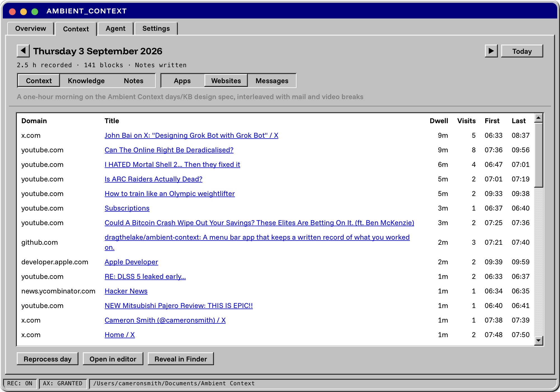Click Open in editor
Image resolution: width=560 pixels, height=392 pixels.
pyautogui.click(x=113, y=359)
